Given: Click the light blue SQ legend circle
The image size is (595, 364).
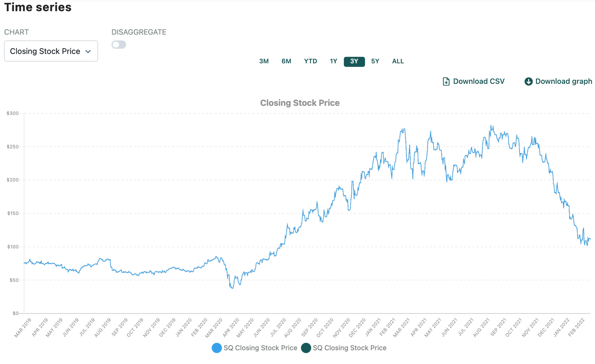Looking at the screenshot, I should pyautogui.click(x=217, y=348).
